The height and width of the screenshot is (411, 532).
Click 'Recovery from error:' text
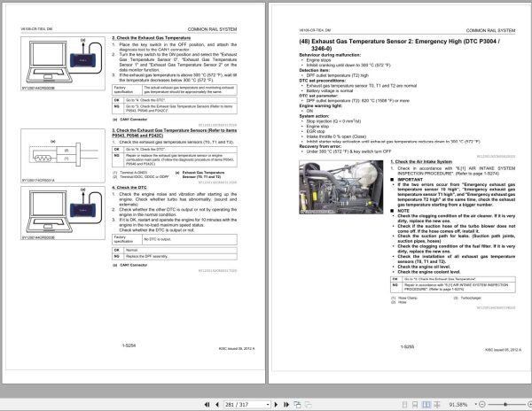(x=320, y=146)
